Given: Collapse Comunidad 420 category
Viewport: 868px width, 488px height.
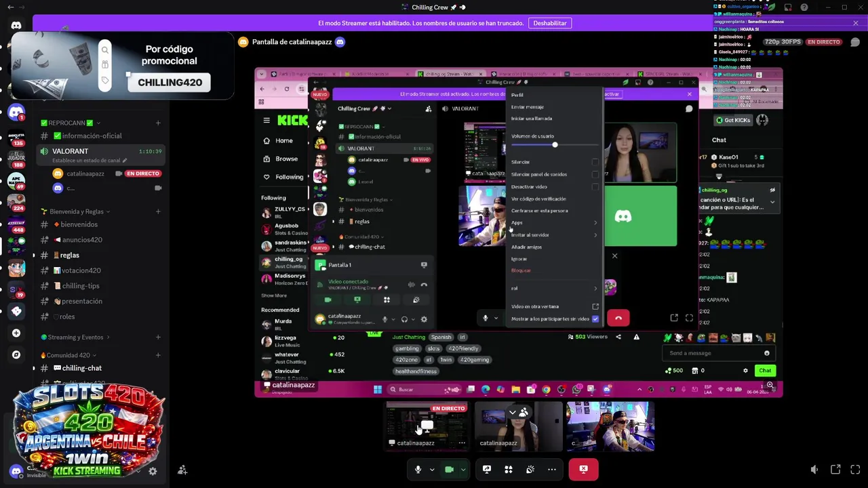Looking at the screenshot, I should (68, 355).
